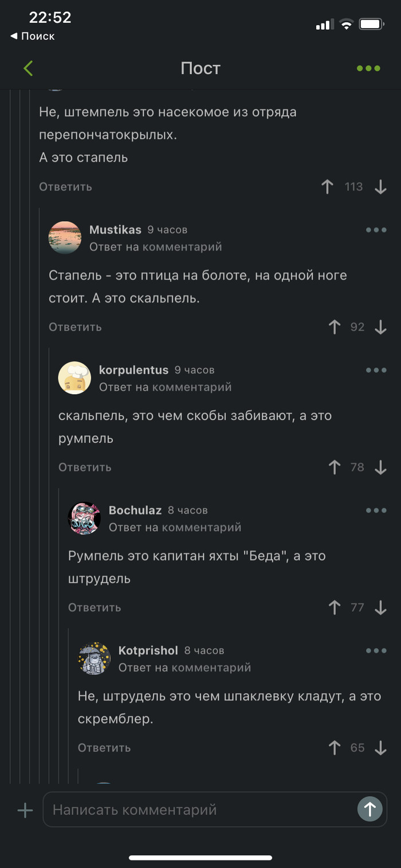
Task: Open the korpulentus username link
Action: click(x=133, y=370)
